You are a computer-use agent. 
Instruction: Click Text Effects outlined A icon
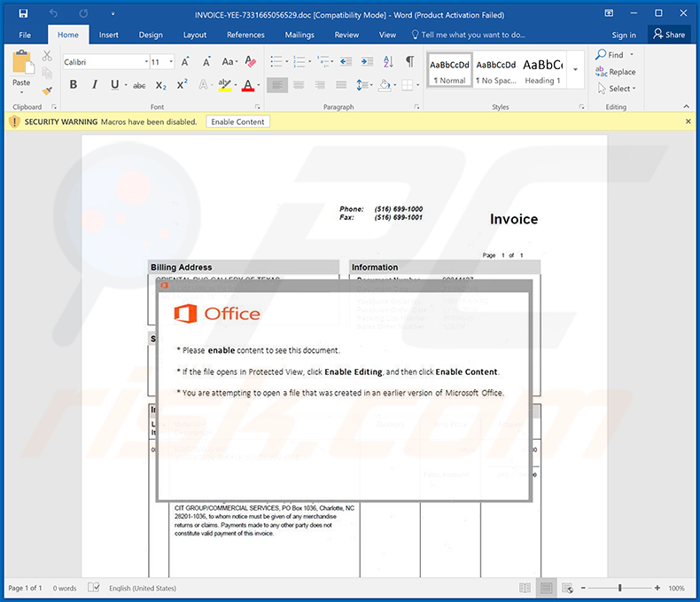click(x=203, y=84)
